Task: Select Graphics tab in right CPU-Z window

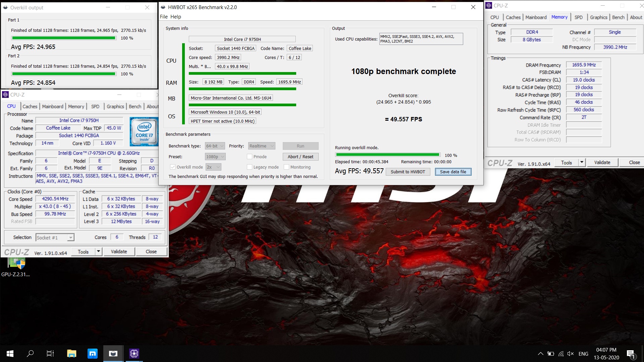Action: [599, 17]
